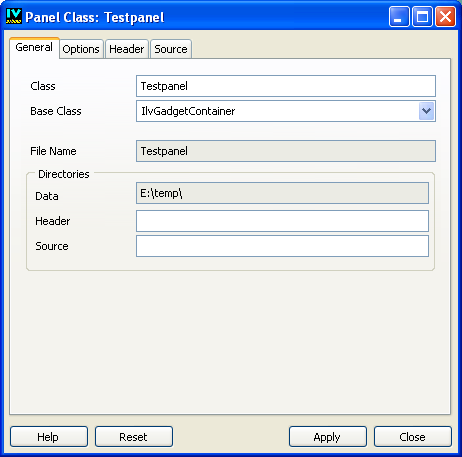Apply the panel class changes
The height and width of the screenshot is (457, 462).
tap(328, 436)
